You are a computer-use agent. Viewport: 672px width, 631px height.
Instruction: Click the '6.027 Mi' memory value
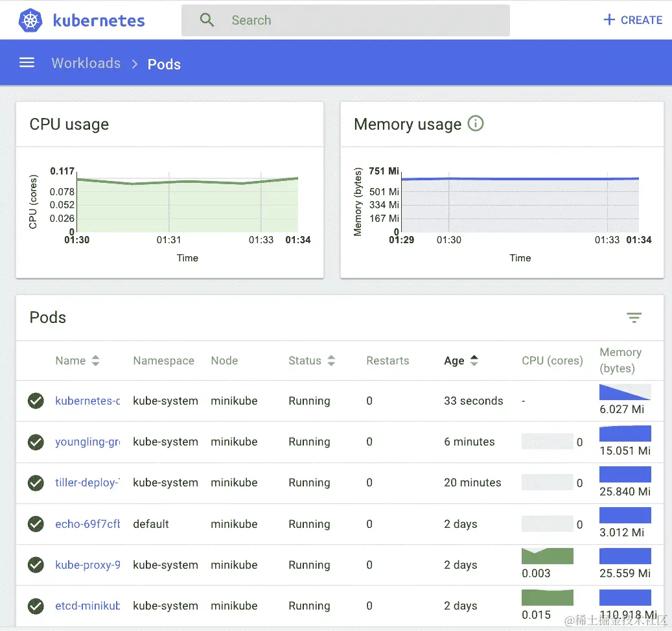click(x=621, y=409)
